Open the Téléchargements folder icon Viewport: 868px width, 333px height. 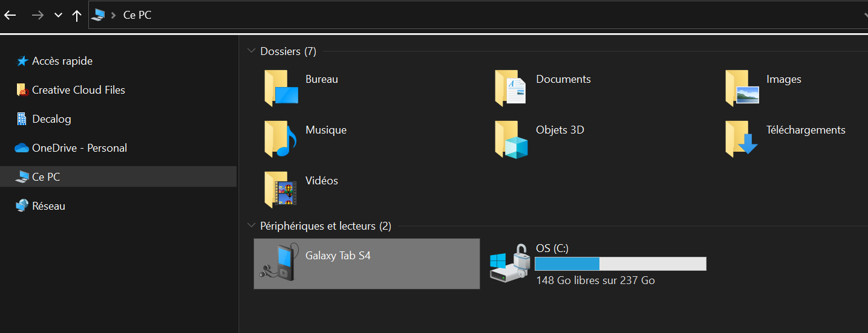pyautogui.click(x=742, y=139)
